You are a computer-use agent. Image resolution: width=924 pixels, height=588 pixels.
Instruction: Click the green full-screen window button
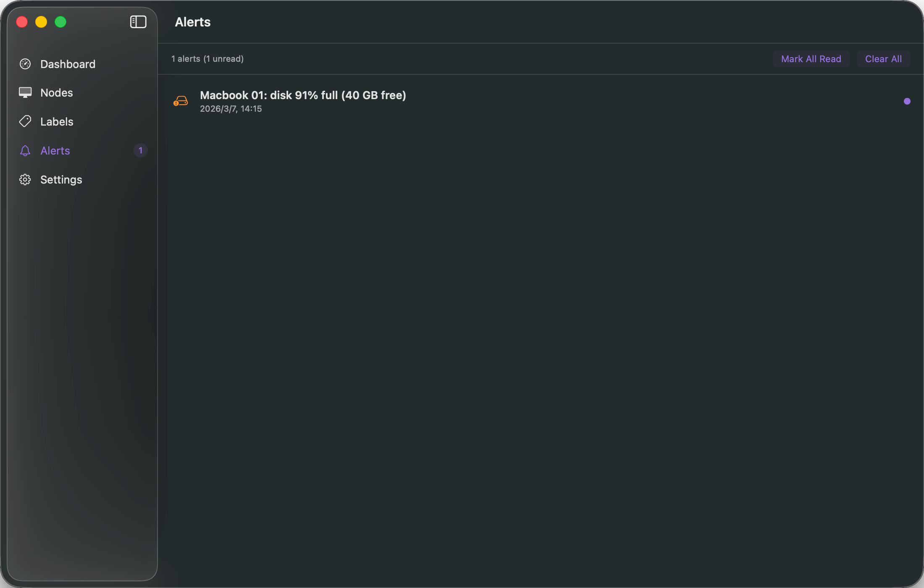pos(60,22)
